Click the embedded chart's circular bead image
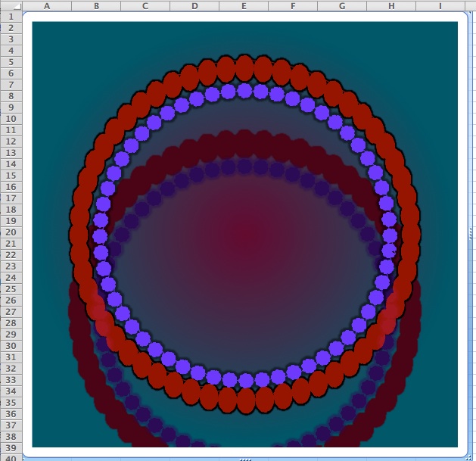476x461 pixels. (244, 234)
